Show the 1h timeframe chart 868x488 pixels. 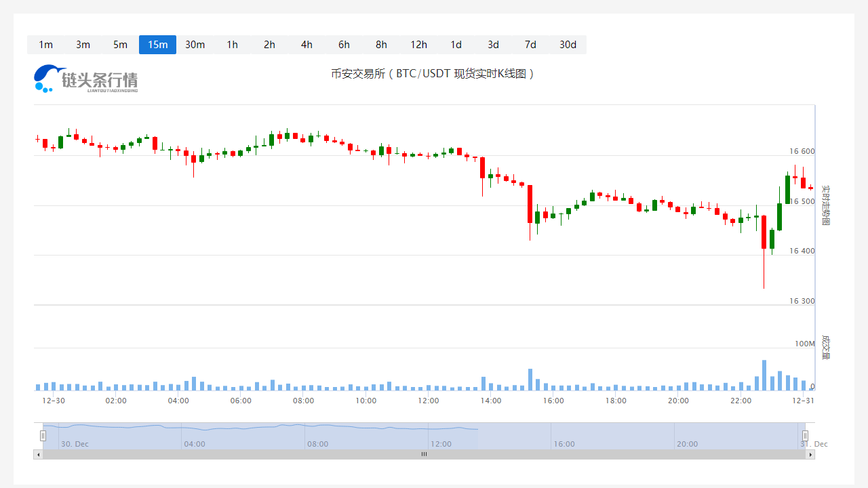[x=232, y=45]
